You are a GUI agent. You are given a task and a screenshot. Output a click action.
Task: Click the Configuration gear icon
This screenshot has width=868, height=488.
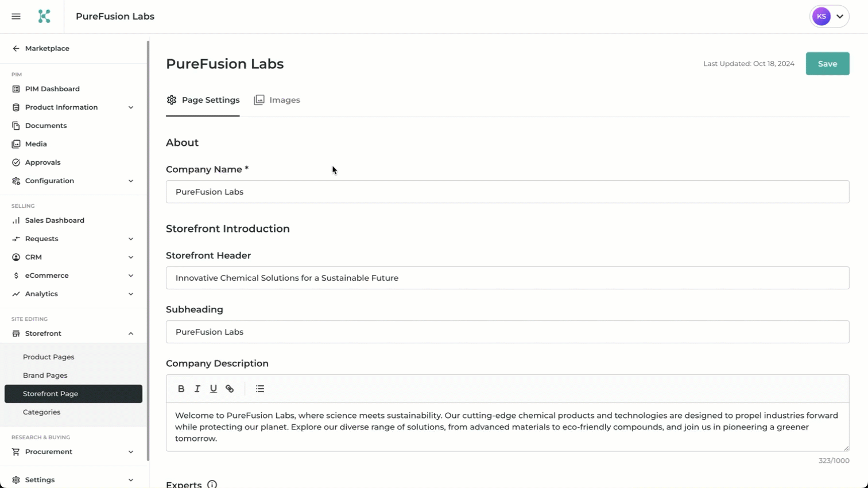(16, 181)
